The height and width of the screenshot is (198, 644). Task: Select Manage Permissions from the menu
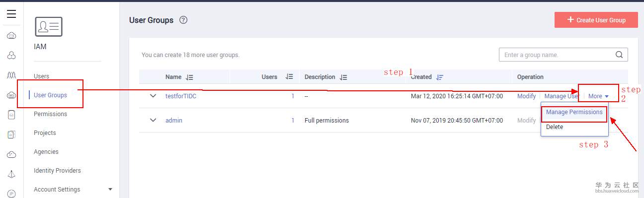click(574, 112)
